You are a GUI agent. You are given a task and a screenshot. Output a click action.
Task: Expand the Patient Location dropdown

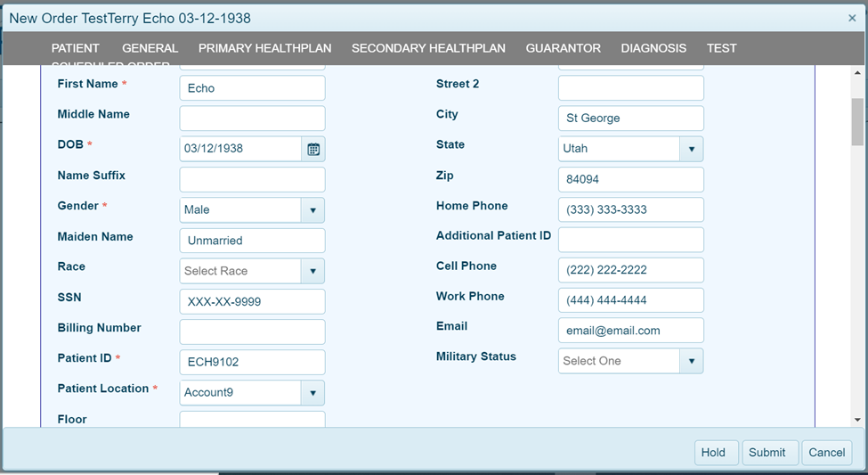click(312, 393)
